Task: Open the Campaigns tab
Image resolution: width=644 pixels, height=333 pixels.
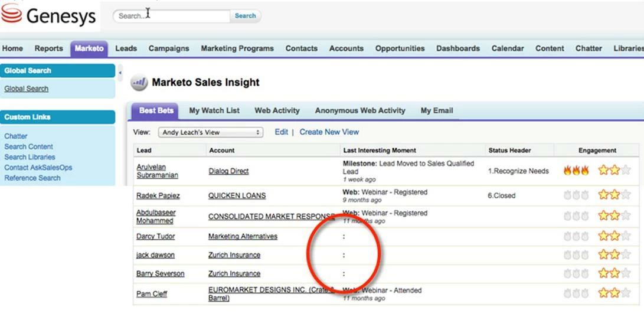Action: click(169, 48)
